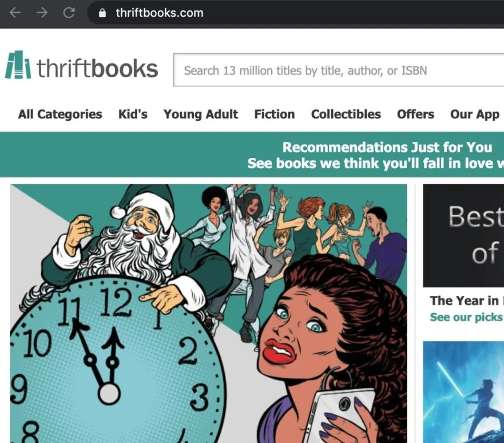
Task: Open the All Categories menu
Action: tap(60, 114)
